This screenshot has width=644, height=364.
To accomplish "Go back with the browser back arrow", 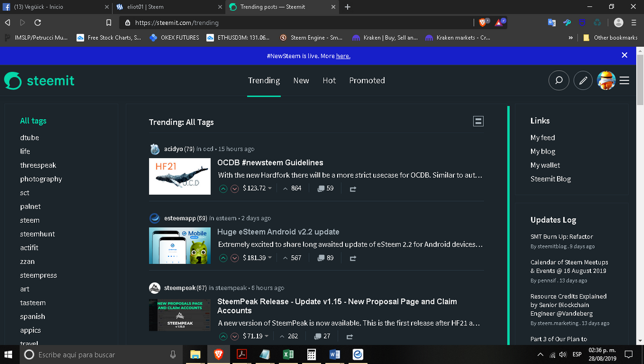I will tap(8, 23).
